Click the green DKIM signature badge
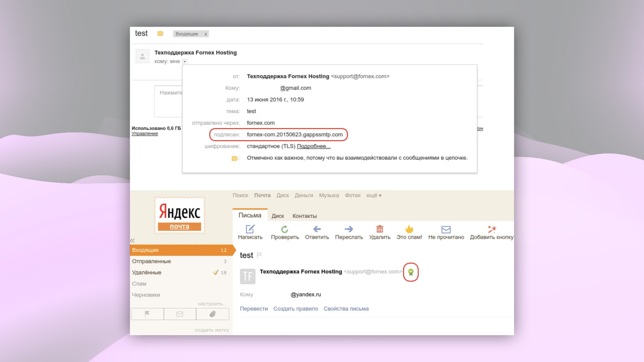 click(x=411, y=272)
